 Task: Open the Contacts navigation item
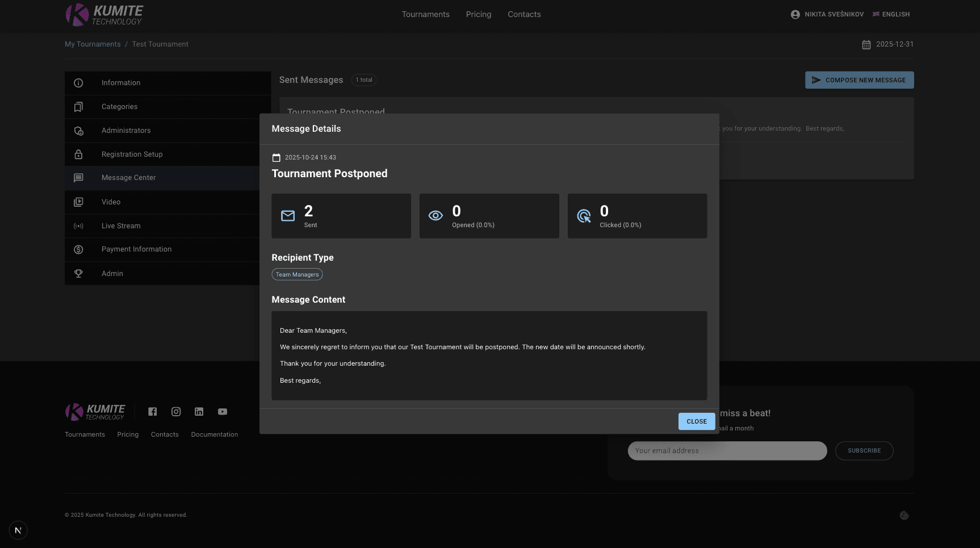pyautogui.click(x=523, y=14)
